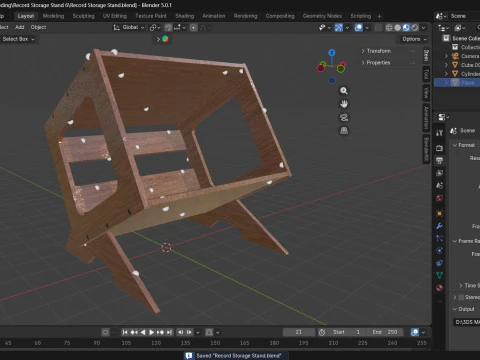This screenshot has width=480, height=360.
Task: Play the animation in reverse
Action: pos(143,332)
